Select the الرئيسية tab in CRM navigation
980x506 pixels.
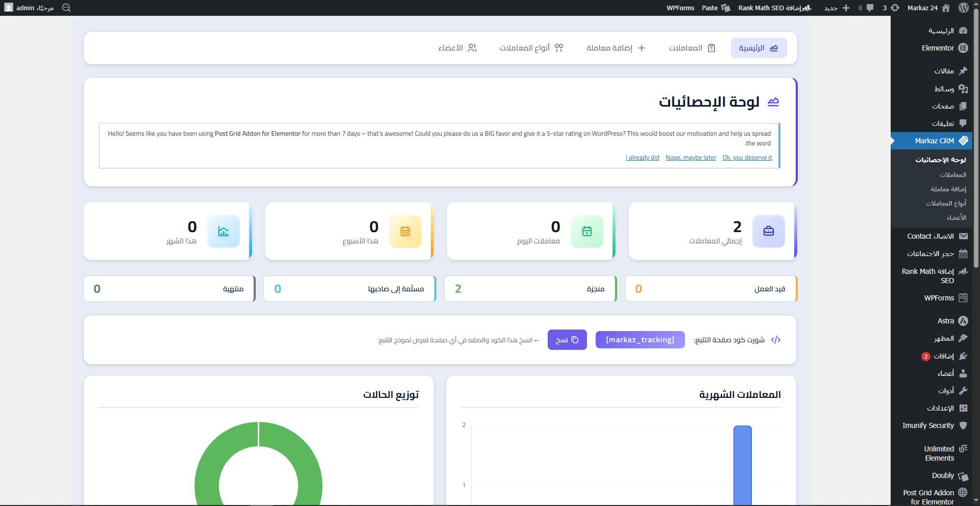click(758, 48)
